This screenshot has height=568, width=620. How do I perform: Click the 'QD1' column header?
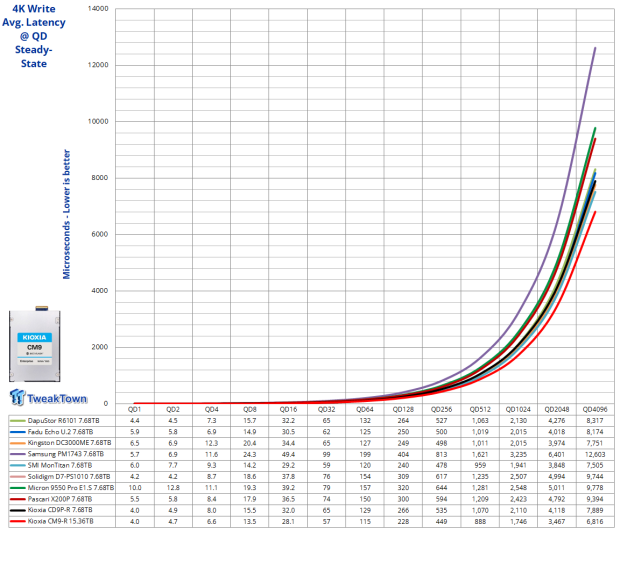[134, 409]
